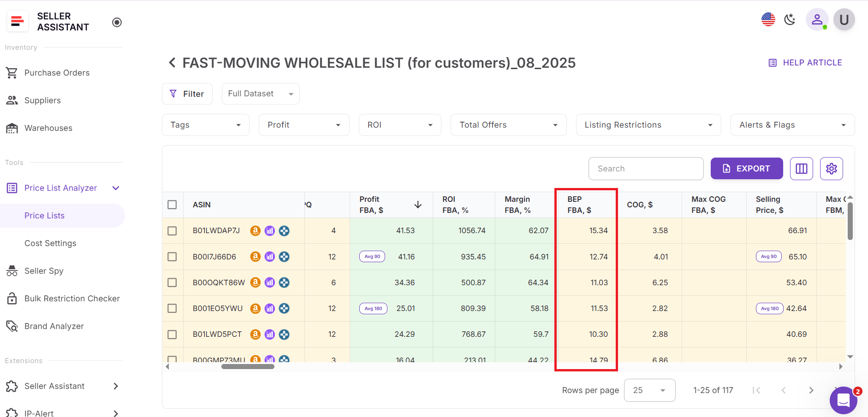Switch to the Suppliers section
868x417 pixels.
(42, 100)
